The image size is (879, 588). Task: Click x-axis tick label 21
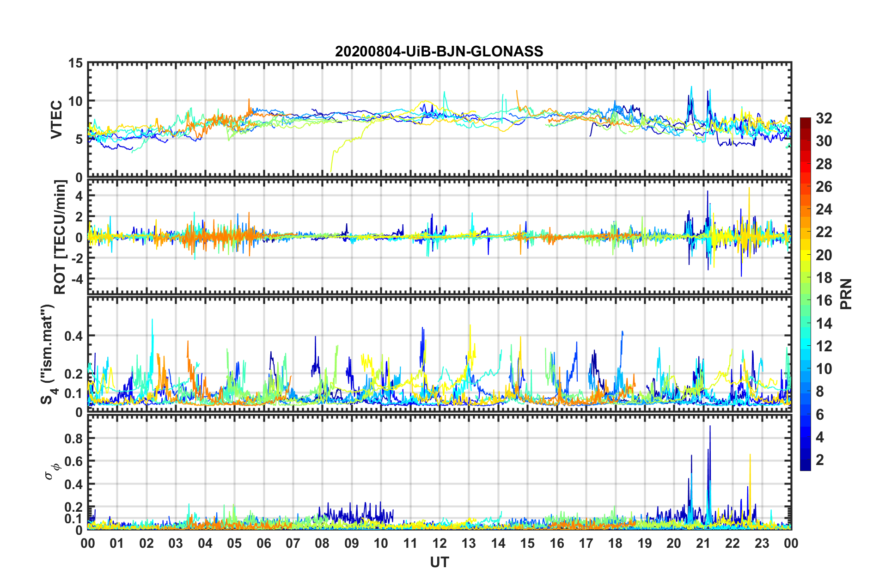coord(703,543)
